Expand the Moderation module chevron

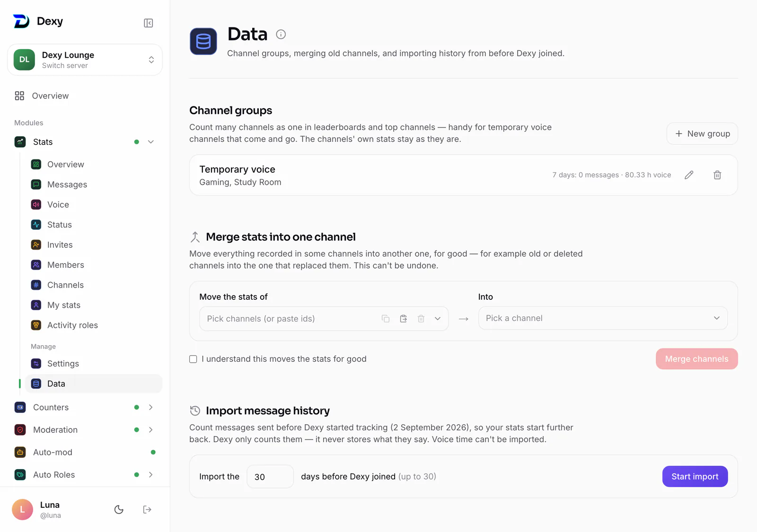tap(151, 430)
